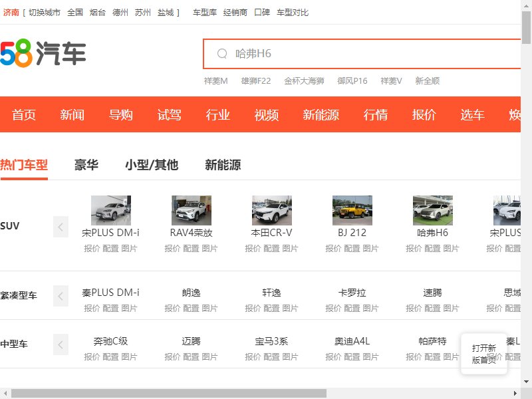Click 报价 under 朗逸

[172, 308]
